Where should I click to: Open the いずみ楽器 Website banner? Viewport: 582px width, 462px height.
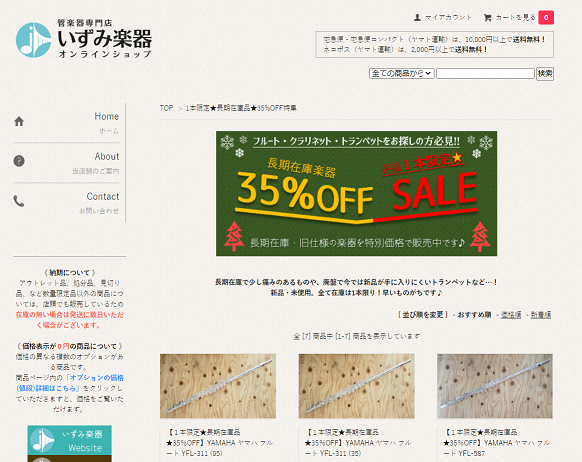[69, 440]
